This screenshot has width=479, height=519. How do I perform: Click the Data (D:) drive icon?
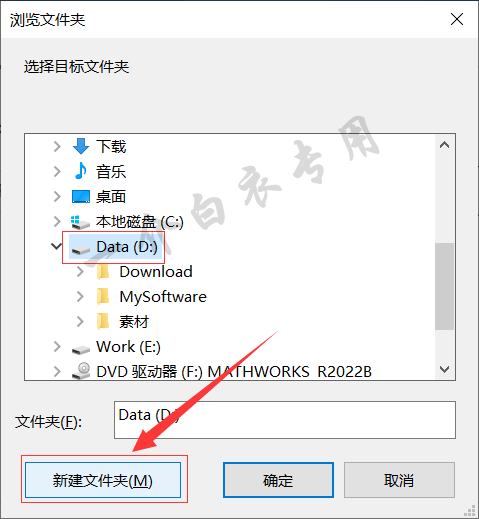[81, 249]
